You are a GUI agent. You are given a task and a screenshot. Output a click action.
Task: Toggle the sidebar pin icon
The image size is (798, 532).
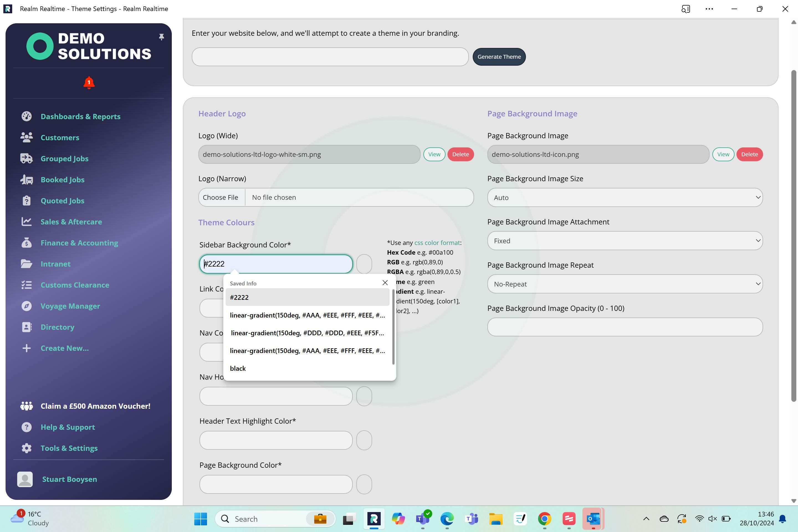[162, 37]
